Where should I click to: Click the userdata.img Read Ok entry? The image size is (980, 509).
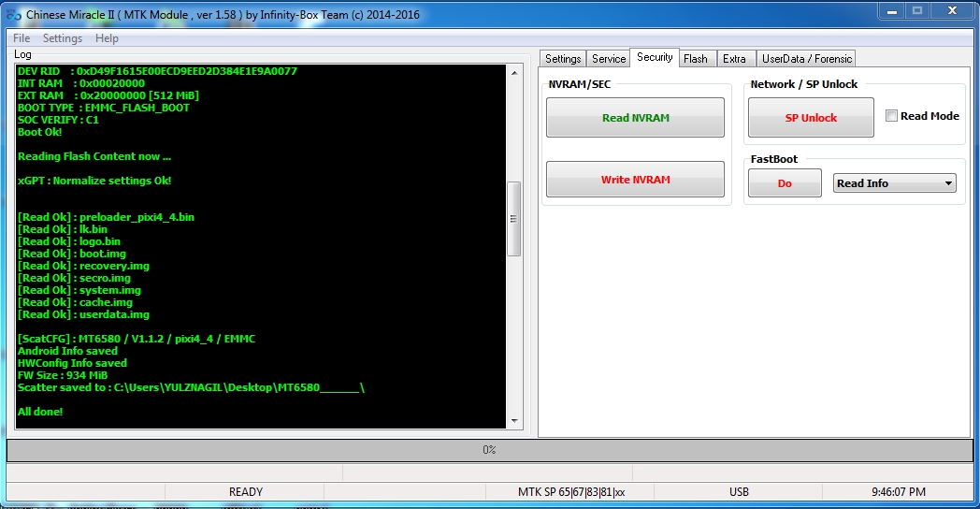[x=84, y=314]
